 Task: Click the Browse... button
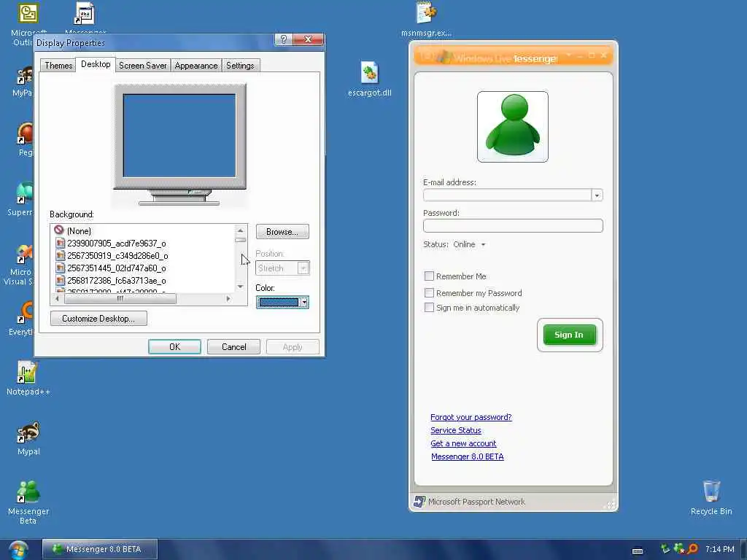pos(282,232)
